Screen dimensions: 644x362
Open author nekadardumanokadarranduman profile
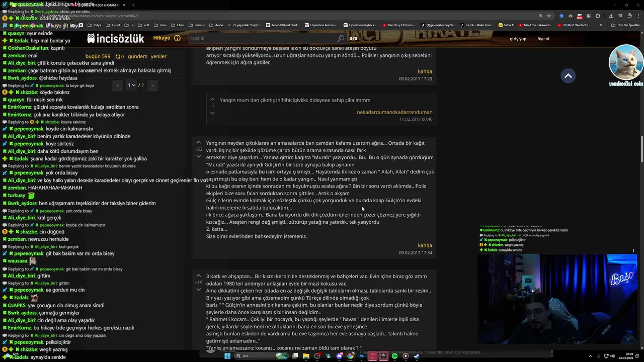394,112
